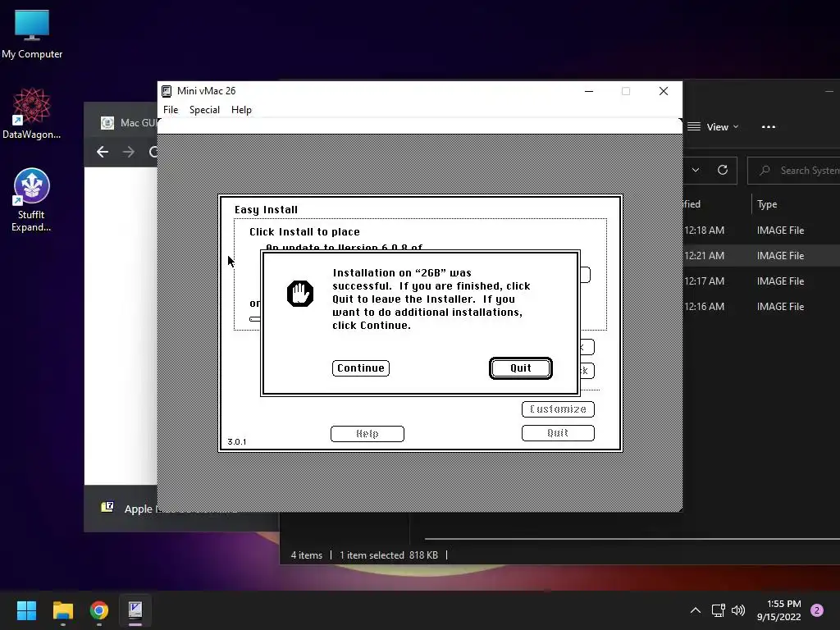The width and height of the screenshot is (840, 630).
Task: Click the forward arrow in the Chrome window
Action: point(129,152)
